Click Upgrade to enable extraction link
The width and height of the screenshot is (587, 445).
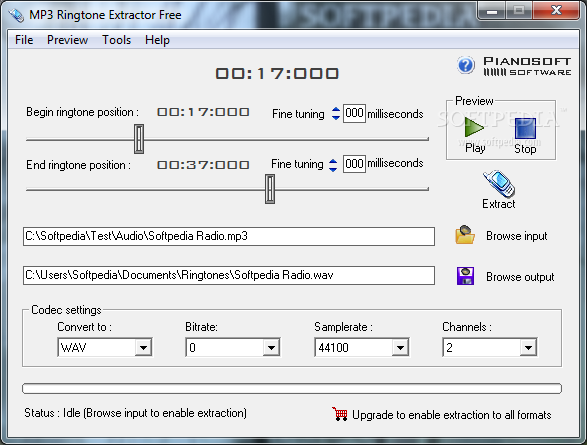(451, 415)
